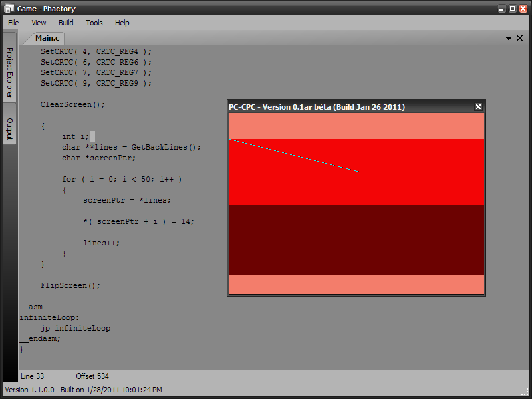Click the version and build date status text
The width and height of the screenshot is (532, 399).
click(x=84, y=390)
